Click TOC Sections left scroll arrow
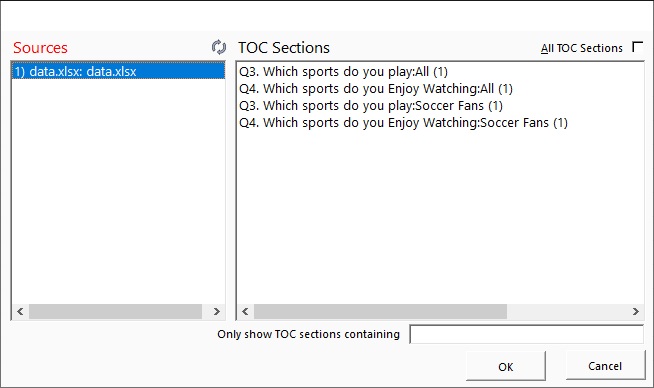This screenshot has height=388, width=654. pos(245,311)
